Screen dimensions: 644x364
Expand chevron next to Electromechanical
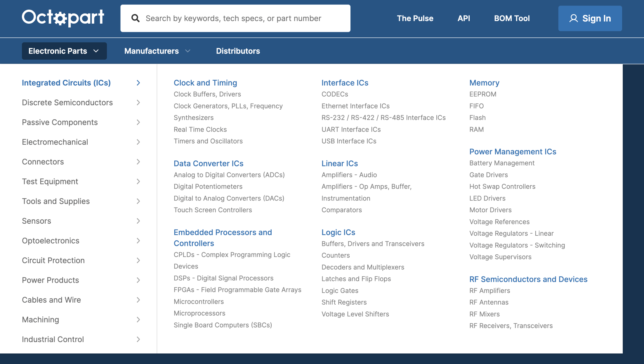138,142
